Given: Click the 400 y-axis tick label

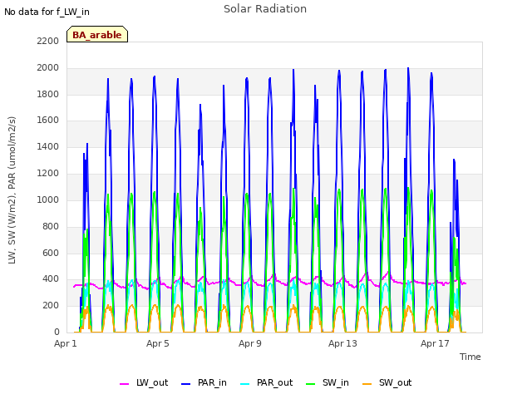Looking at the screenshot, I should [x=51, y=279].
